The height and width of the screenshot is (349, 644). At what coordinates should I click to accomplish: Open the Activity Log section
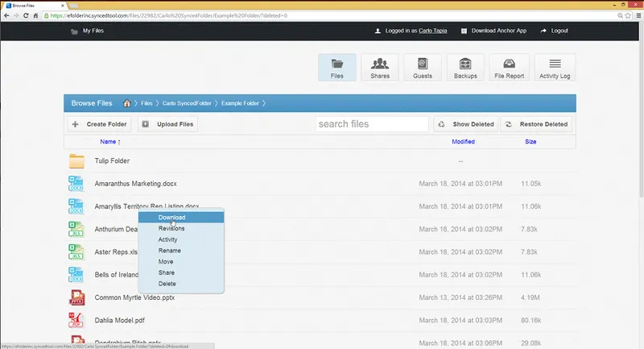click(555, 68)
